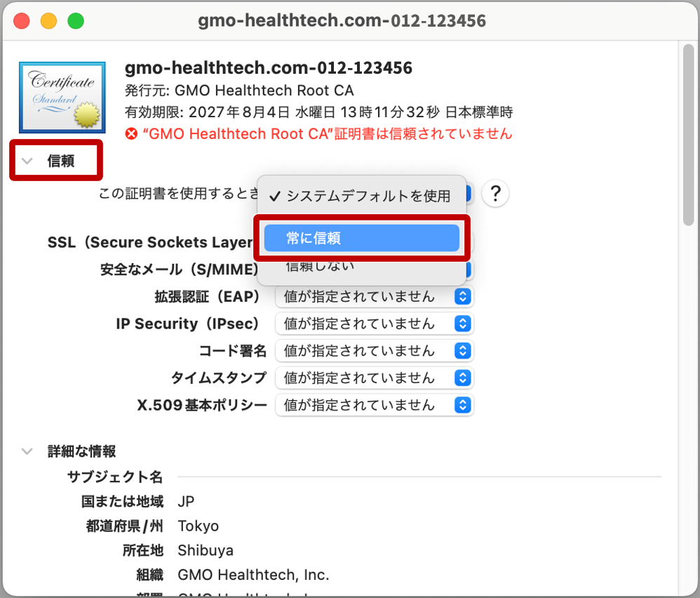The width and height of the screenshot is (700, 598).
Task: Click the 信頼 section heading label
Action: [x=61, y=161]
